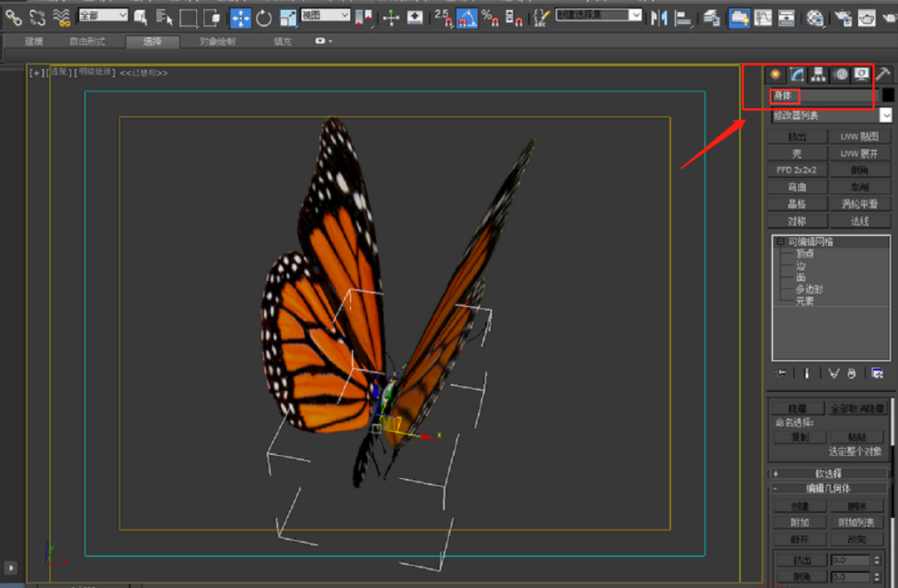This screenshot has width=898, height=588.
Task: Expand the 软选择 rollout
Action: pos(828,474)
